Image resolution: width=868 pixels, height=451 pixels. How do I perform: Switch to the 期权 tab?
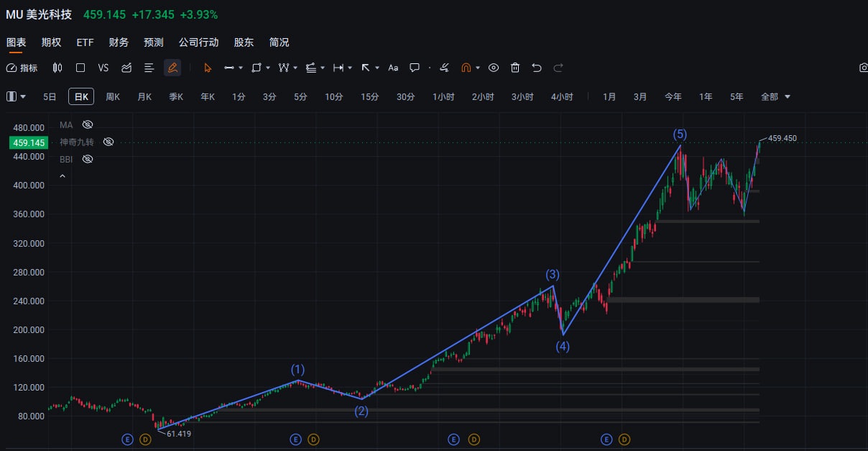pos(51,42)
